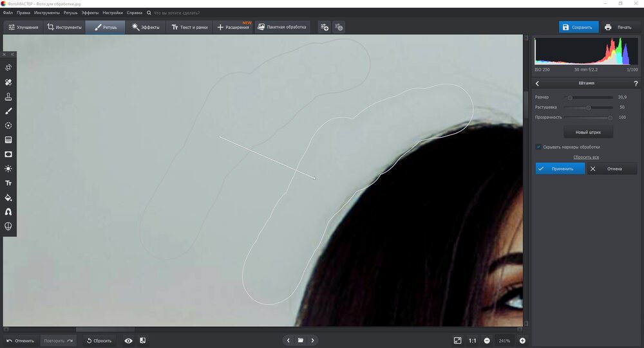
Task: Collapse the left tool palette
Action: coord(12,54)
